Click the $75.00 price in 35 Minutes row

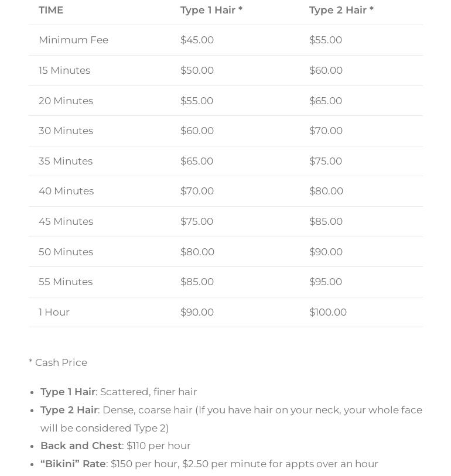coord(325,161)
